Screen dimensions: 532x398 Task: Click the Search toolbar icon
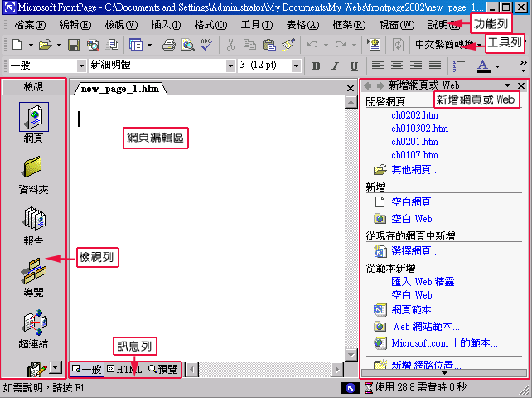(x=93, y=45)
